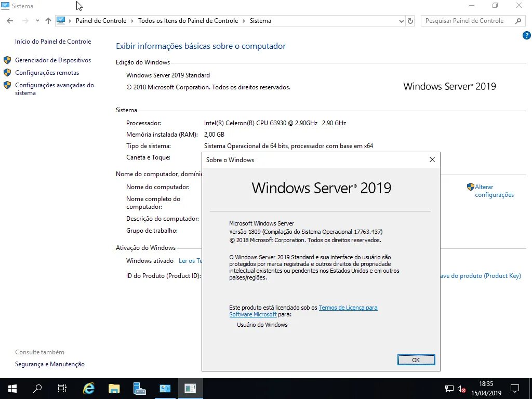Minimize the Sistema window

point(472,5)
